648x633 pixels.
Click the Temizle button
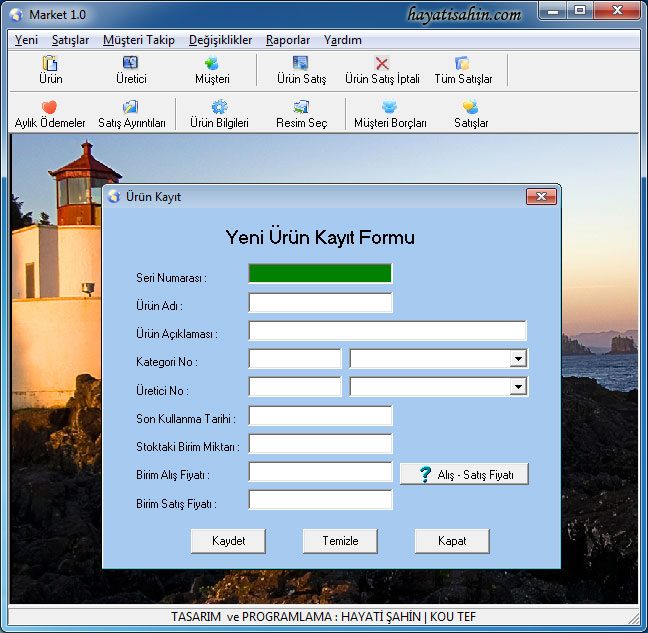tap(340, 541)
